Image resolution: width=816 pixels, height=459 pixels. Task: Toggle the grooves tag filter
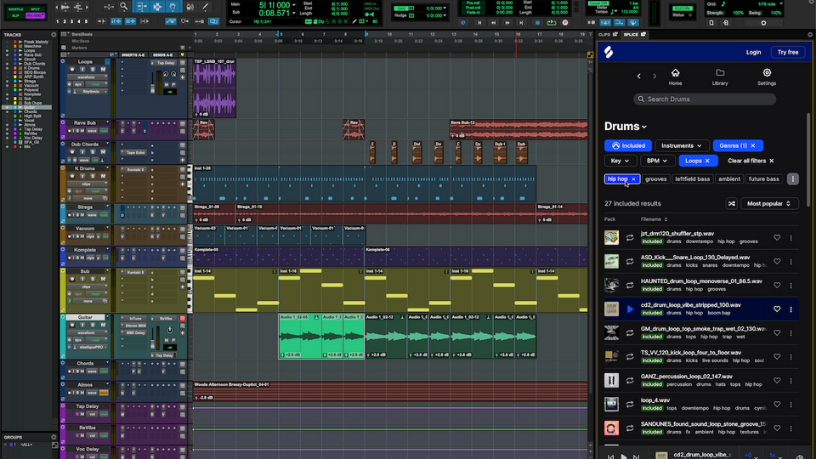point(656,179)
